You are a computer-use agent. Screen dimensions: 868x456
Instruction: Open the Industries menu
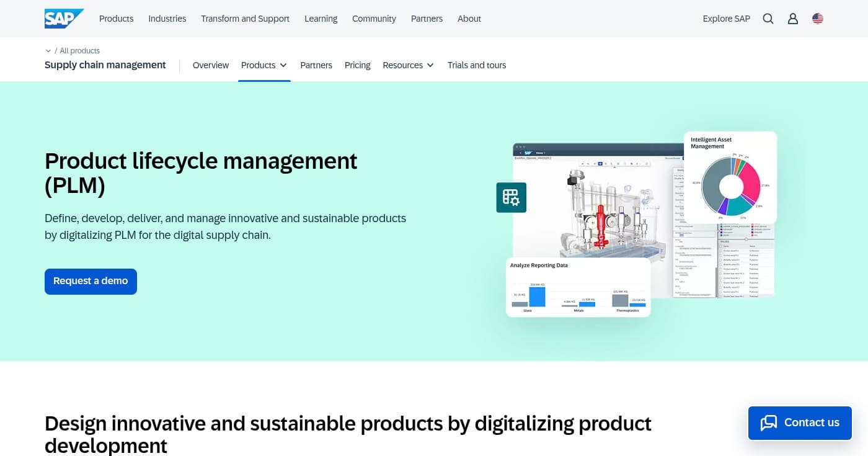point(167,19)
